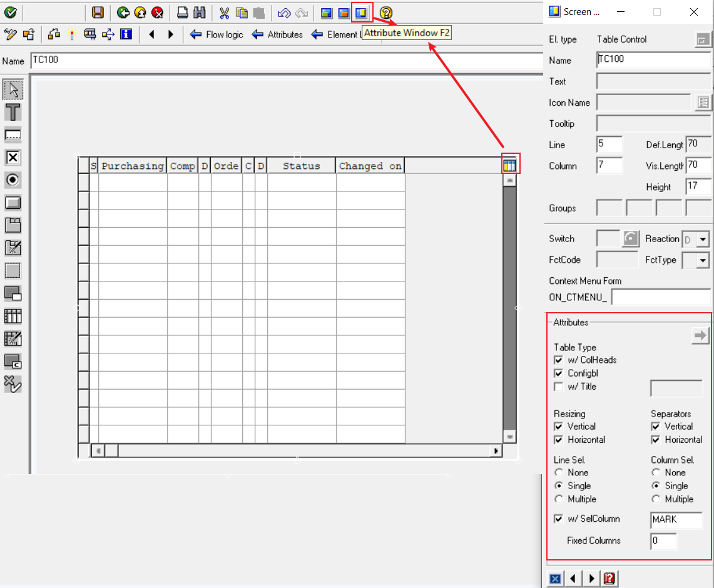This screenshot has width=714, height=588.
Task: Select the Subscreen area tool
Action: (x=13, y=271)
